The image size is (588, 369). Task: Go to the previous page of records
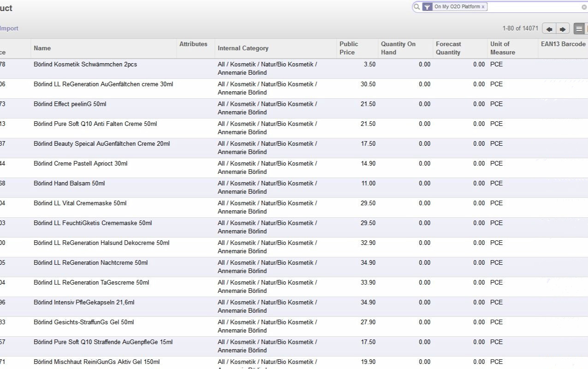point(549,29)
